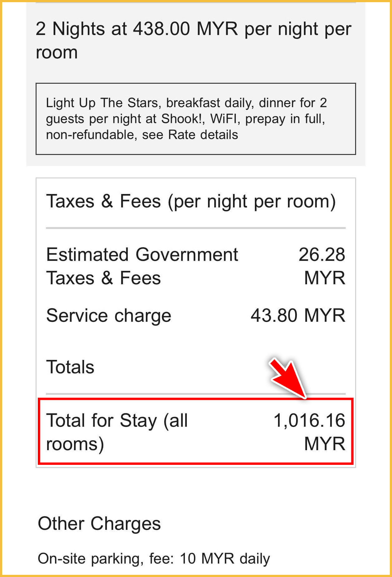Image resolution: width=392 pixels, height=577 pixels.
Task: Click the 438.00 MYR nightly rate
Action: 185,29
